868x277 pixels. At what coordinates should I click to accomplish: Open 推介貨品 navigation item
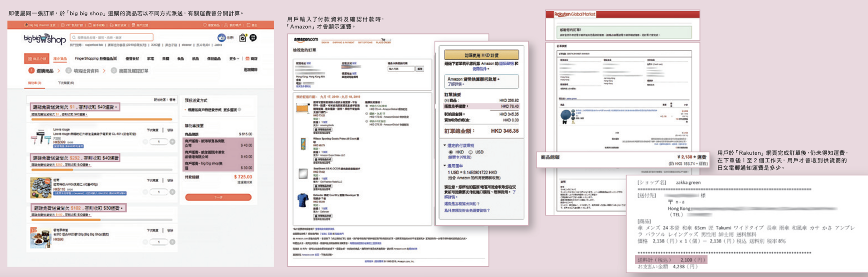pos(60,59)
